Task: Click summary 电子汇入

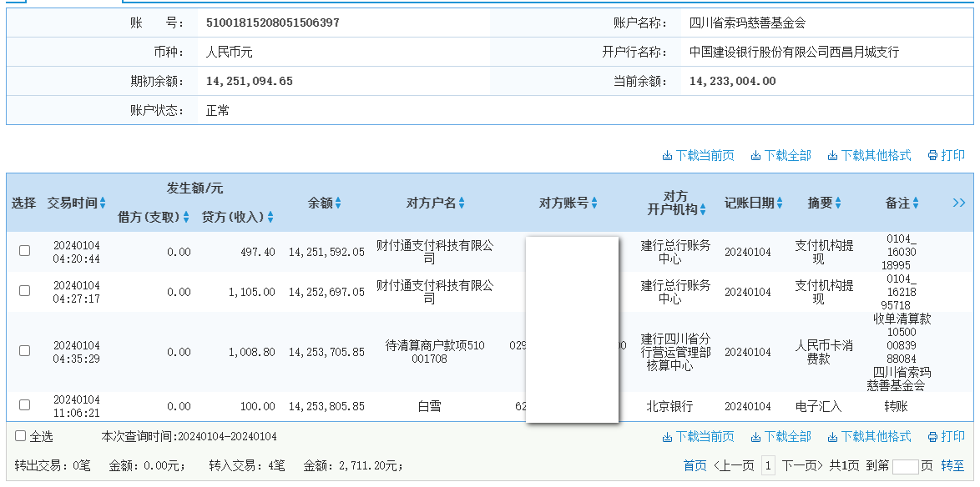Action: coord(818,406)
